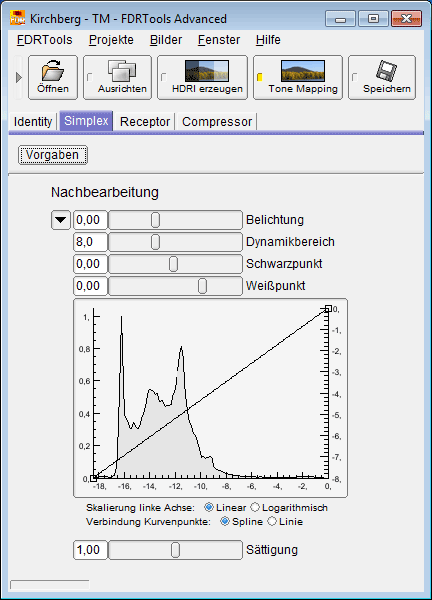Image resolution: width=432 pixels, height=600 pixels.
Task: Click the Tone Mapping landscape icon
Action: (303, 71)
